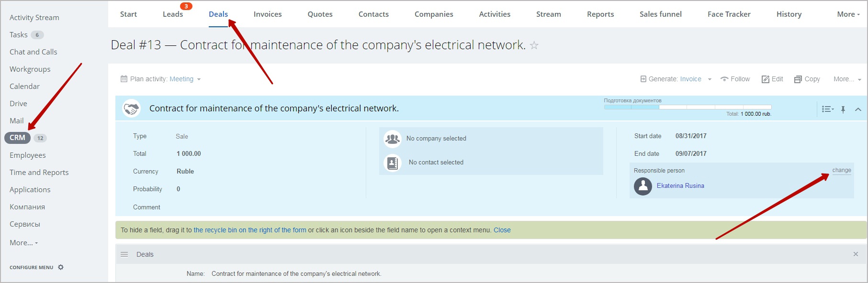Click the Edit pencil icon

(x=766, y=79)
